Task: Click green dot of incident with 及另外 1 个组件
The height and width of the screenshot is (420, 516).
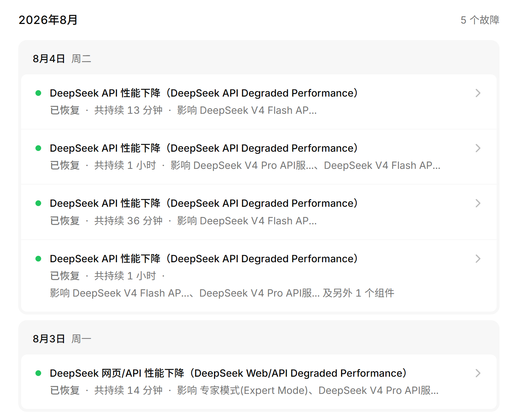Action: coord(38,259)
